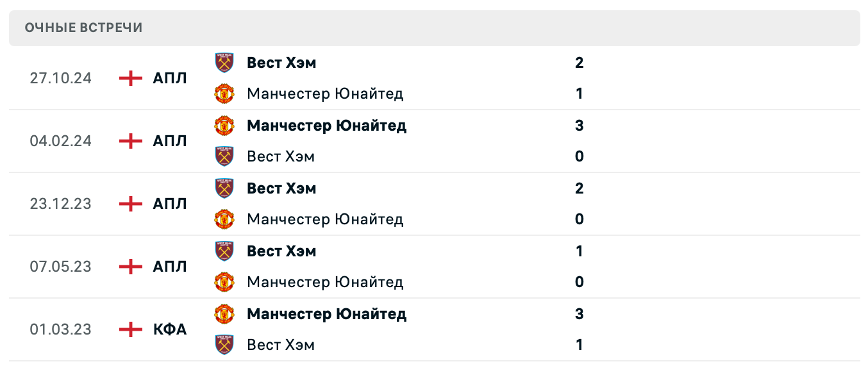Click the Manchester United crest in the 27.10.24 row

click(x=224, y=94)
